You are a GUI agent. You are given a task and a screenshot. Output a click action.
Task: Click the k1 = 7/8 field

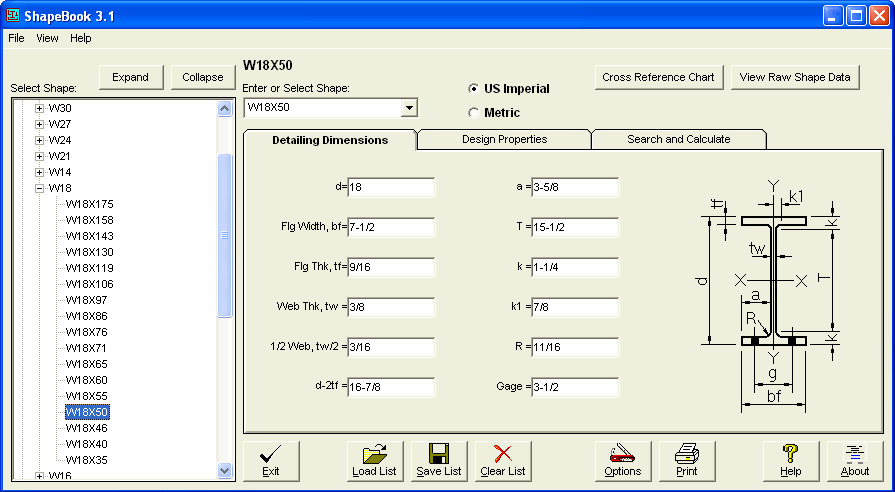pyautogui.click(x=575, y=307)
